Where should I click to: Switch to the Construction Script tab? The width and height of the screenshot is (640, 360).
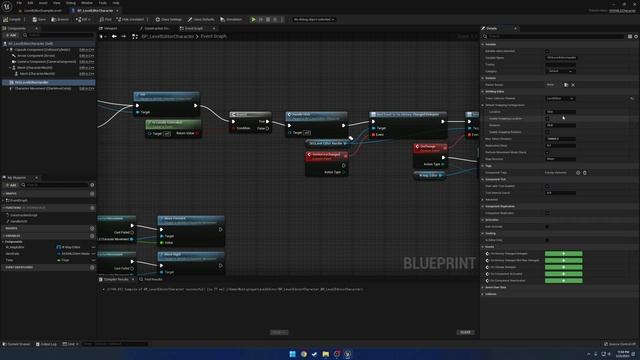click(154, 28)
